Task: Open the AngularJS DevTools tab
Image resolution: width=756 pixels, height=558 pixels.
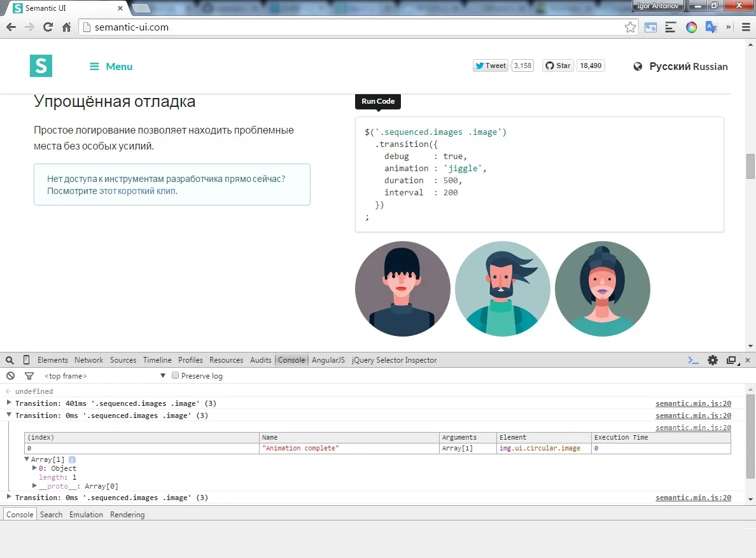Action: coord(328,360)
